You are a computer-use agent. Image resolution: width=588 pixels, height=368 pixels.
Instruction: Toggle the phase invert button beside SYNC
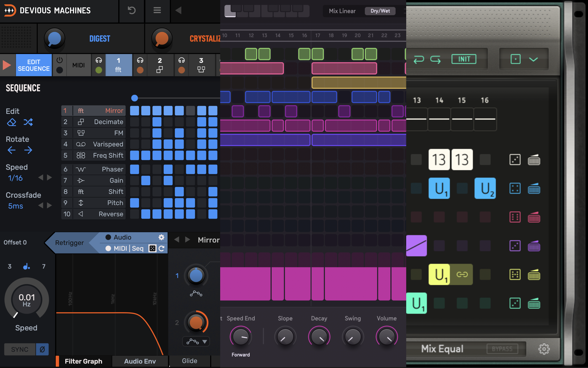42,349
